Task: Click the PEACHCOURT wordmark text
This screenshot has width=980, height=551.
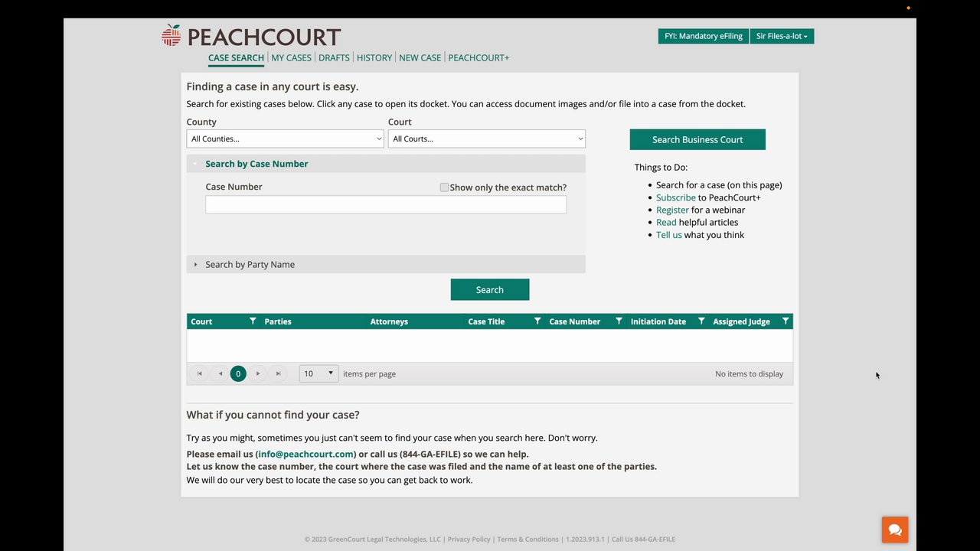Action: 263,37
